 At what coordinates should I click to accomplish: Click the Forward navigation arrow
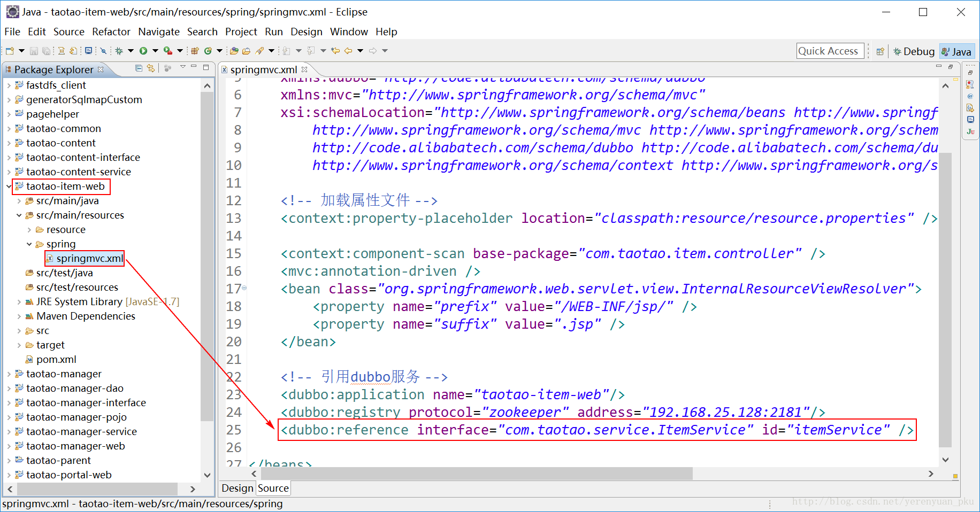(x=373, y=51)
